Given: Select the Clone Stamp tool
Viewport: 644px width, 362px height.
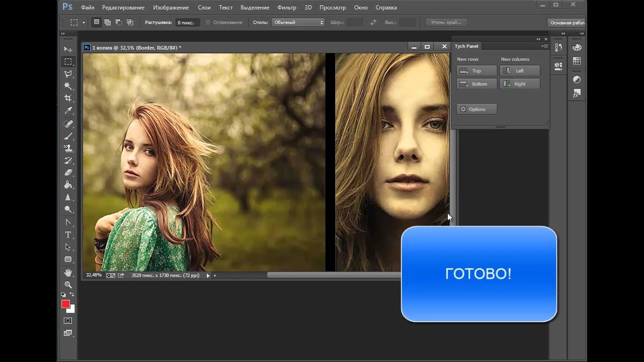Looking at the screenshot, I should click(68, 148).
